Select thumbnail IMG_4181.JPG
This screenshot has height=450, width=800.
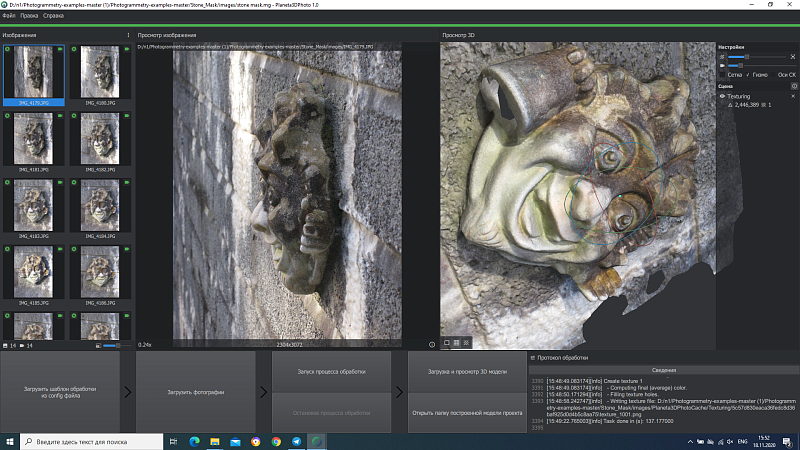point(34,142)
